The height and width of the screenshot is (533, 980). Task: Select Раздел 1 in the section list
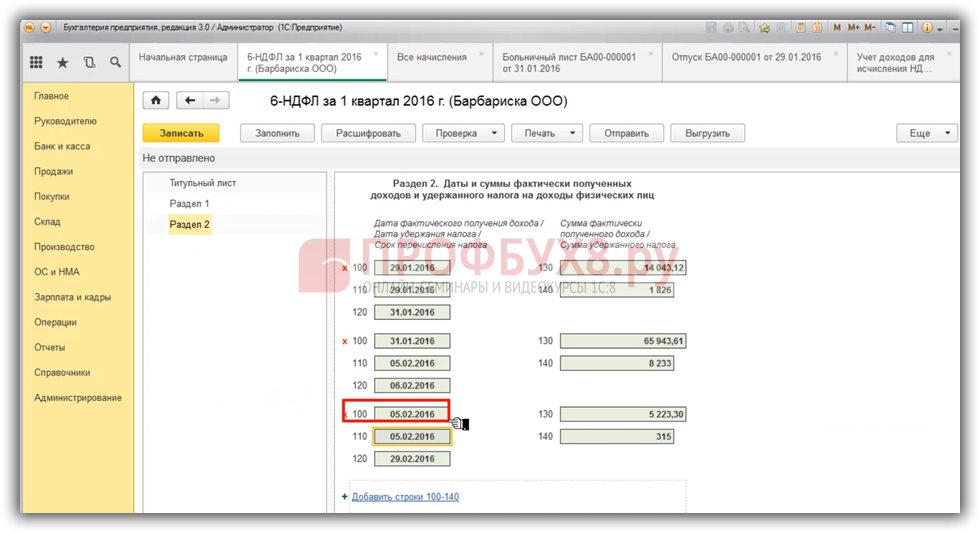coord(190,204)
